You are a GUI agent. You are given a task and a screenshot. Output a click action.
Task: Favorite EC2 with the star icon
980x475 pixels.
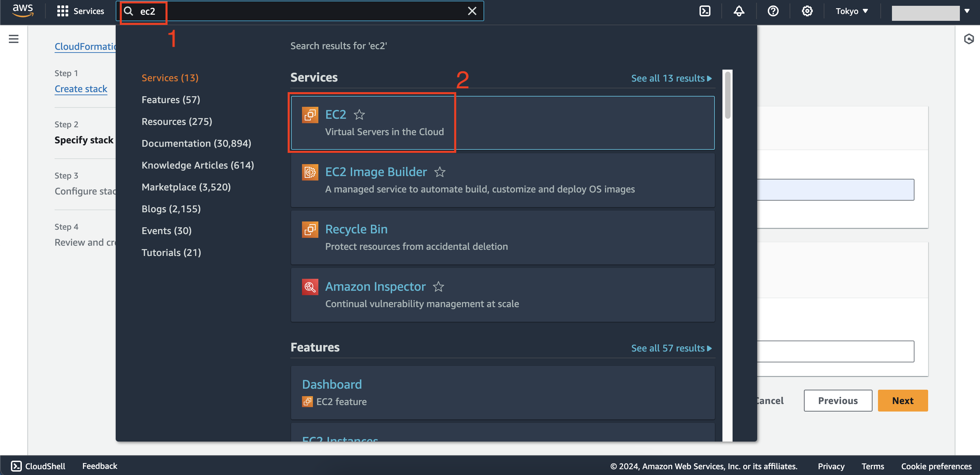click(x=359, y=114)
